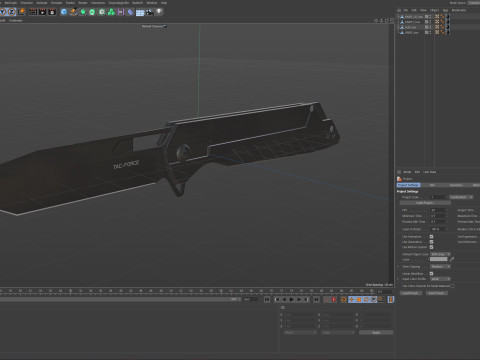Open the Input Color Profile dropdown

[x=440, y=279]
